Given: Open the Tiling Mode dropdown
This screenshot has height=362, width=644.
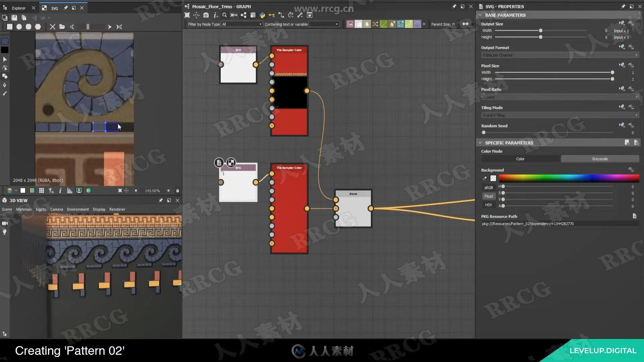Looking at the screenshot, I should (x=559, y=115).
